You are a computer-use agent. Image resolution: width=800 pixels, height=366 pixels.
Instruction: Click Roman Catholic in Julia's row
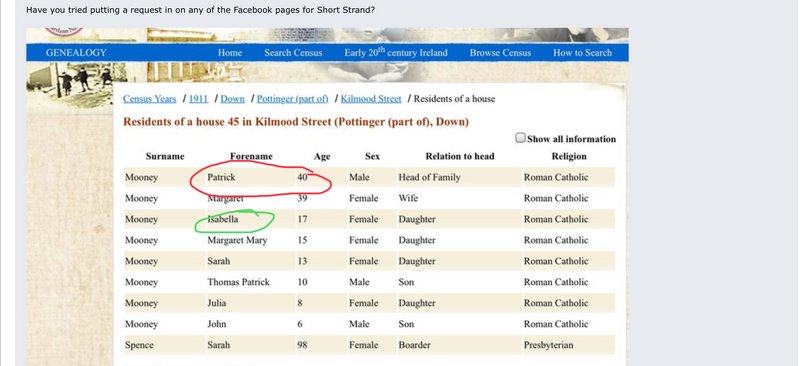(x=556, y=303)
